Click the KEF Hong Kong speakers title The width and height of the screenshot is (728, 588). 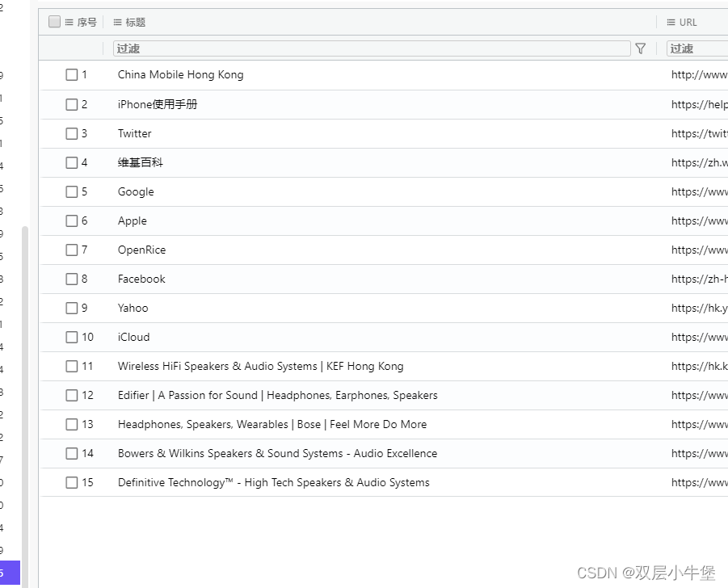(x=260, y=366)
